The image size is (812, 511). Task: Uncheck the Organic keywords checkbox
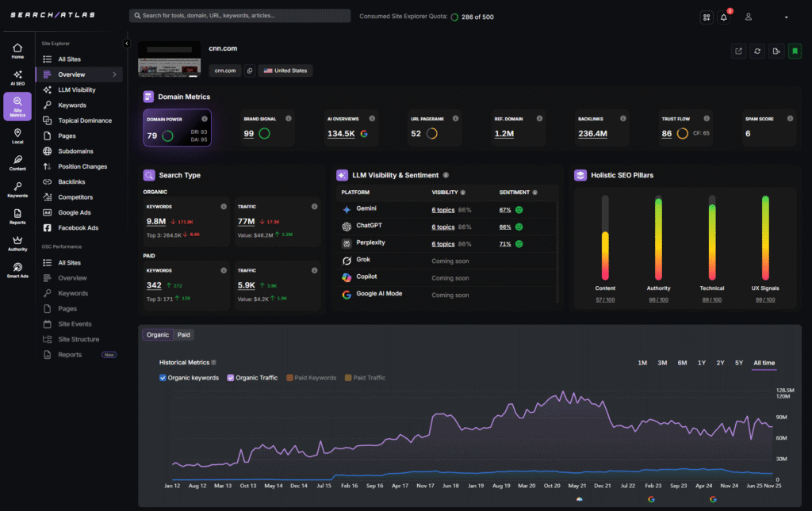(x=163, y=377)
